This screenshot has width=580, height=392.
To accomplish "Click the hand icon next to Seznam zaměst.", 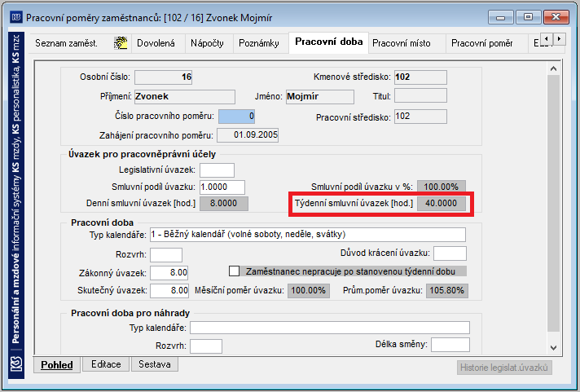I will pos(121,43).
